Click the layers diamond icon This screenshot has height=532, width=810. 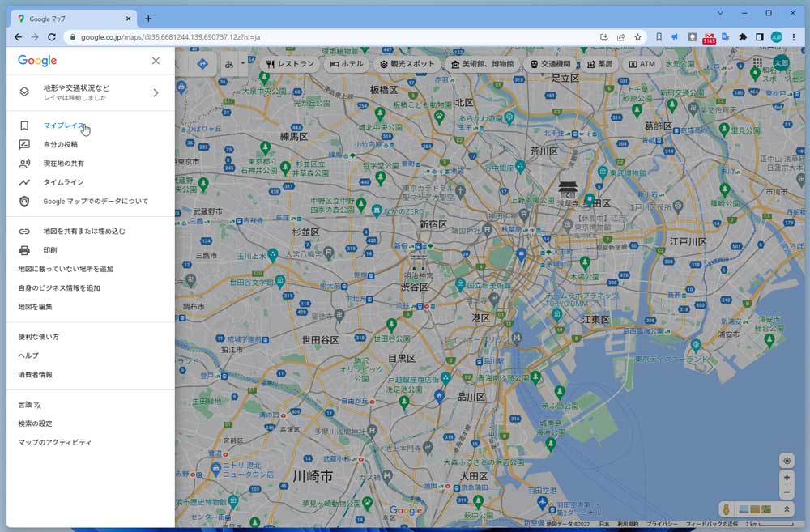24,92
